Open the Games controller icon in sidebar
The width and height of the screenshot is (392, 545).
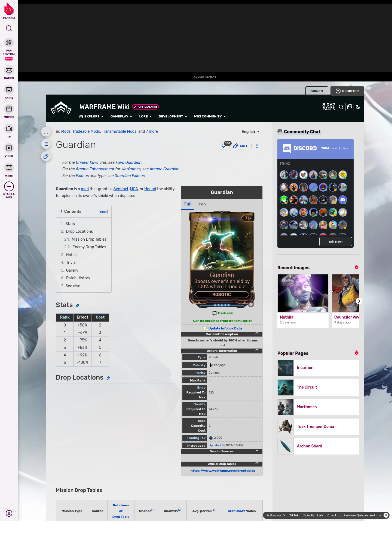(x=9, y=70)
